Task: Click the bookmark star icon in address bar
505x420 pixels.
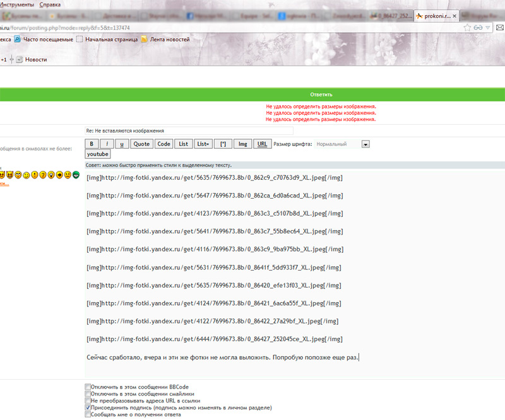Action: point(467,27)
